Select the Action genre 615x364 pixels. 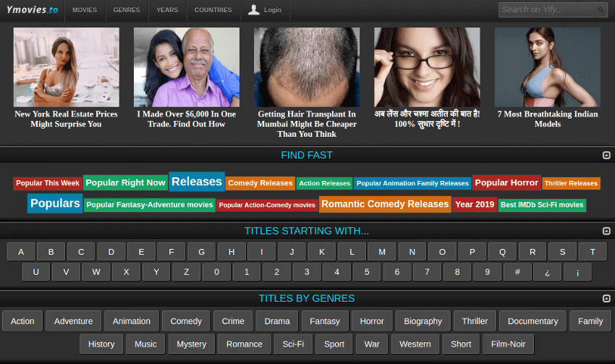coord(22,321)
